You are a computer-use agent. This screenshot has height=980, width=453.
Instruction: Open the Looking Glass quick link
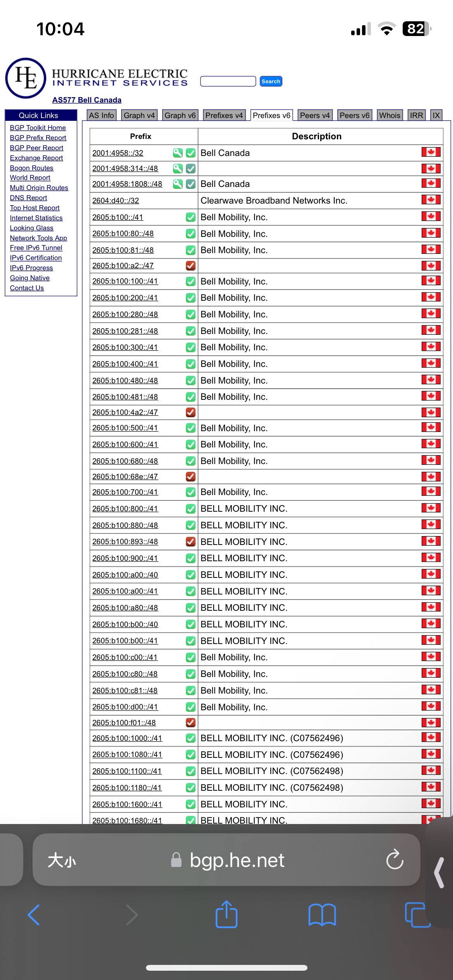point(32,228)
